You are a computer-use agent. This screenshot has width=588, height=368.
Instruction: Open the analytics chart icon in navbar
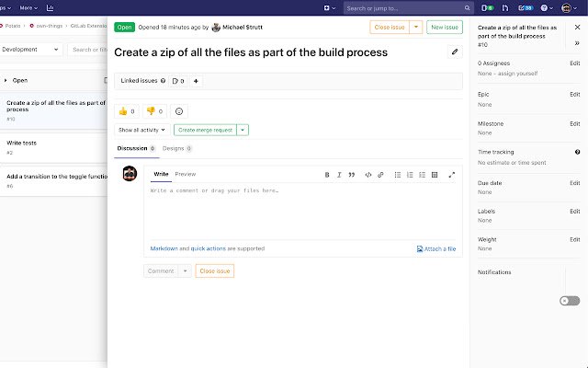[x=50, y=8]
